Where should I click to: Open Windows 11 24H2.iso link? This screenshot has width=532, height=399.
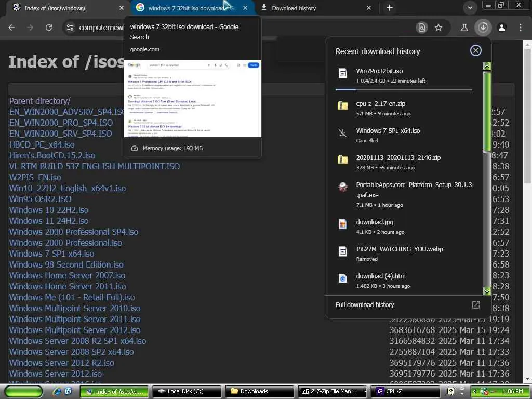[x=49, y=221]
